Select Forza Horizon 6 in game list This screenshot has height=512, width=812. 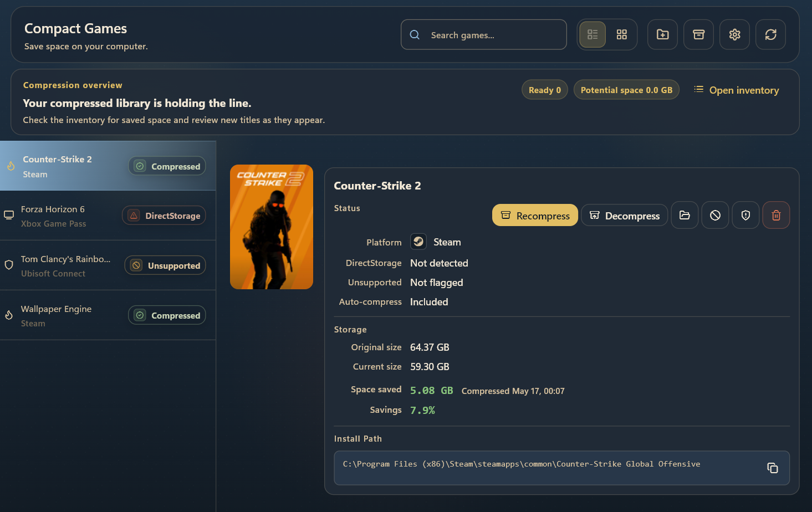tap(108, 216)
